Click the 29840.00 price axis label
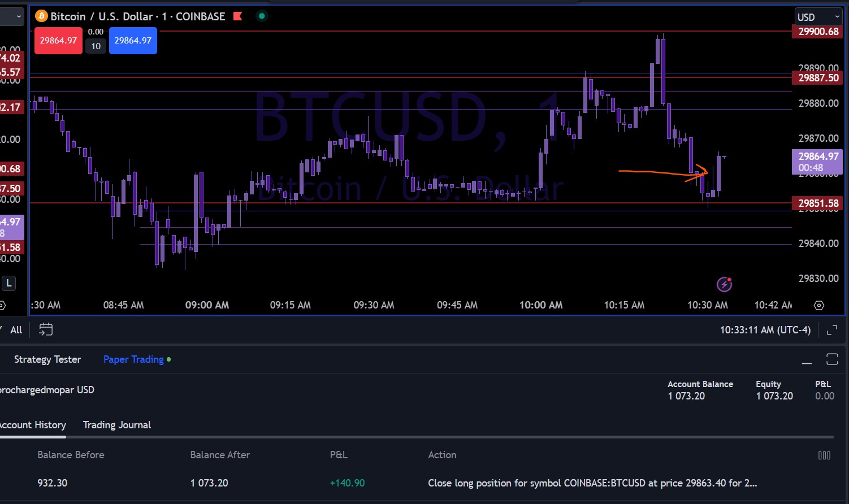 [x=818, y=244]
